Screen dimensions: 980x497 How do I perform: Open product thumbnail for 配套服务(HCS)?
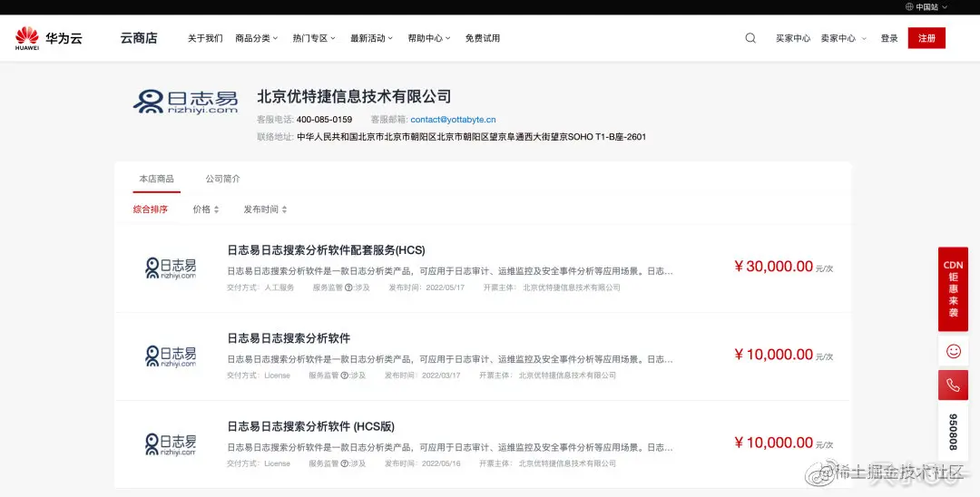coord(171,268)
